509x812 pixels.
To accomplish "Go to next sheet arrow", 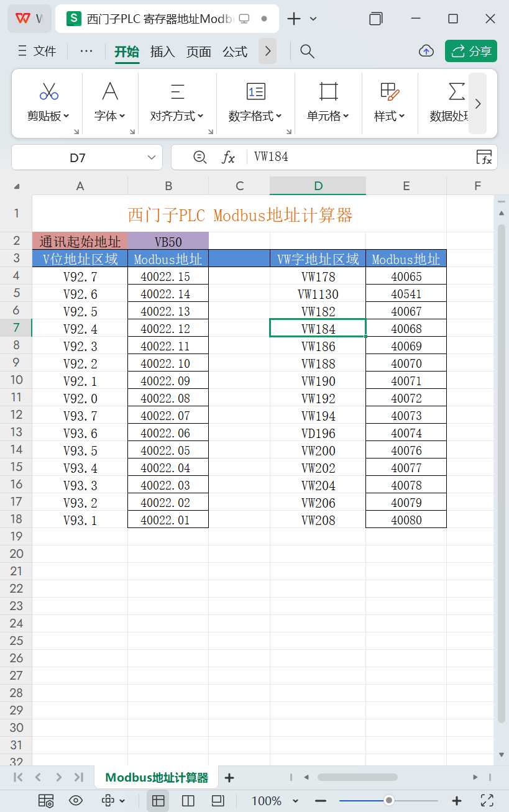I will 58,777.
